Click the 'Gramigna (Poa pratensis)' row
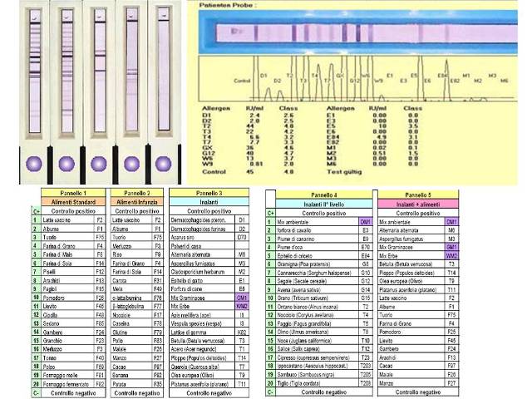This screenshot has height=399, width=532. pos(324,264)
